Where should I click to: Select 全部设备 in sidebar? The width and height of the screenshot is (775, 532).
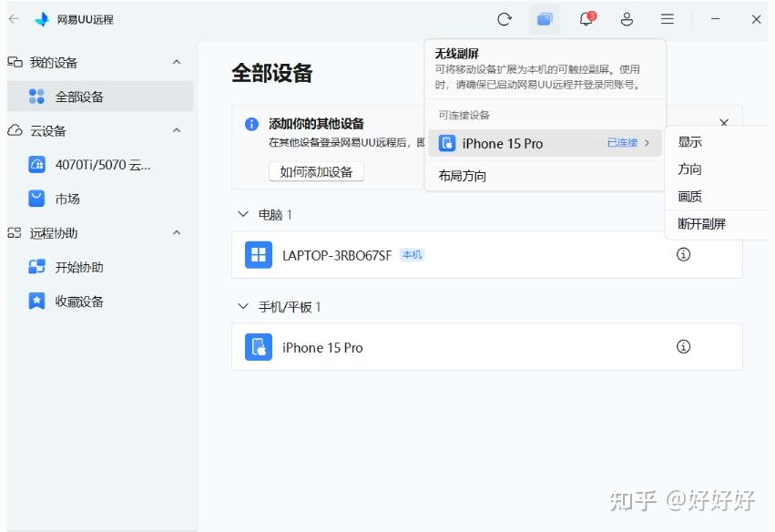tap(100, 97)
